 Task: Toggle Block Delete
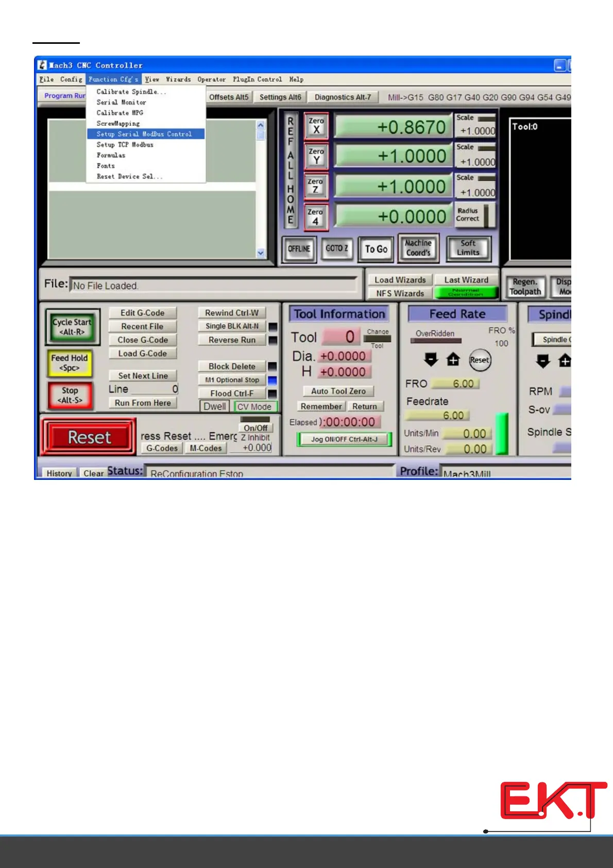[232, 366]
